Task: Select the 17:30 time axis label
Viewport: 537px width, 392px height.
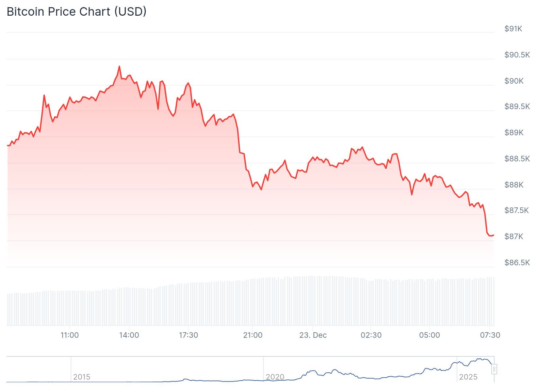Action: coord(188,335)
